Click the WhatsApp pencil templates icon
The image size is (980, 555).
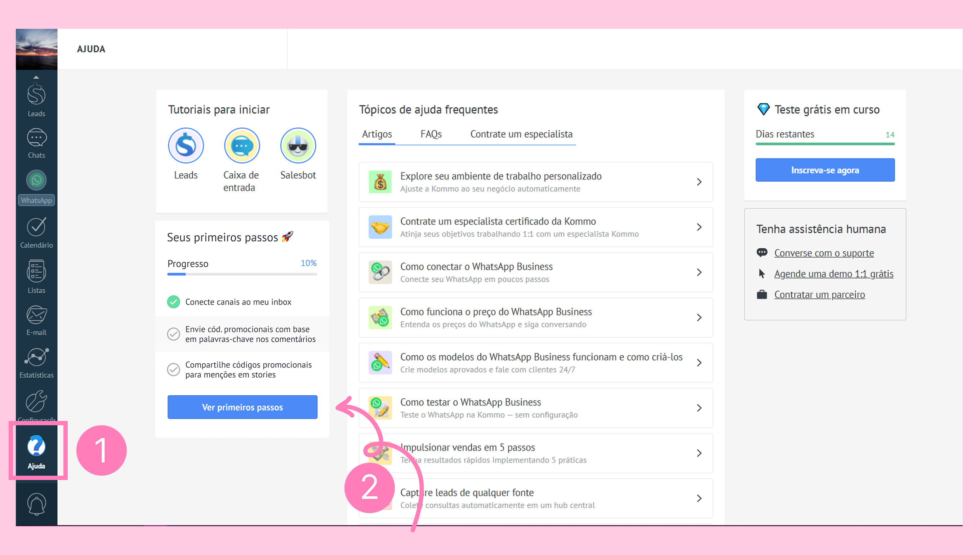coord(380,363)
